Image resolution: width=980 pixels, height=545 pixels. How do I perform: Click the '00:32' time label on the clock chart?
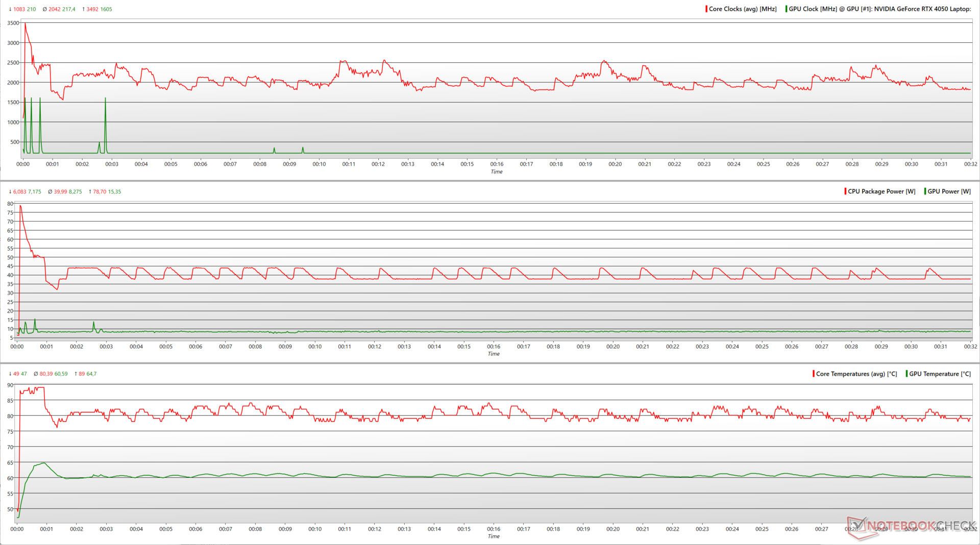coord(970,164)
